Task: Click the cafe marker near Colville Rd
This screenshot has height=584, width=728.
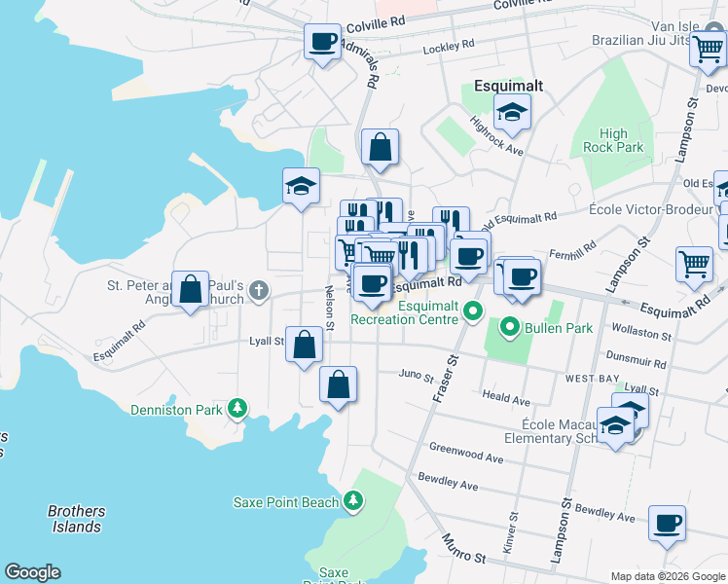Action: click(323, 43)
